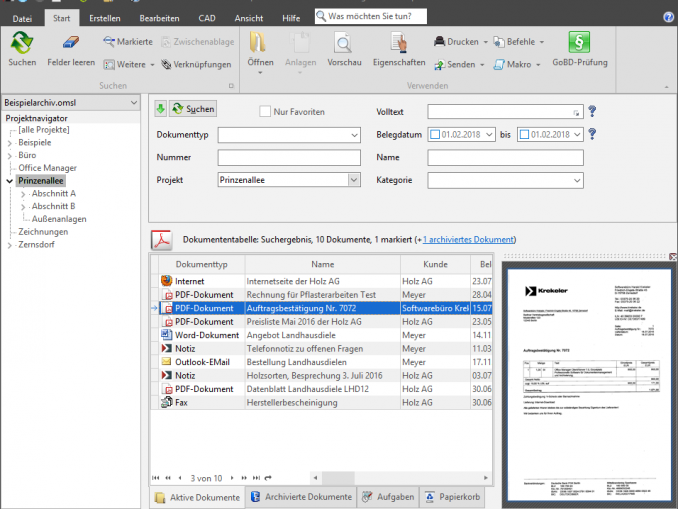Click the Felder leeren eraser icon

coord(71,43)
